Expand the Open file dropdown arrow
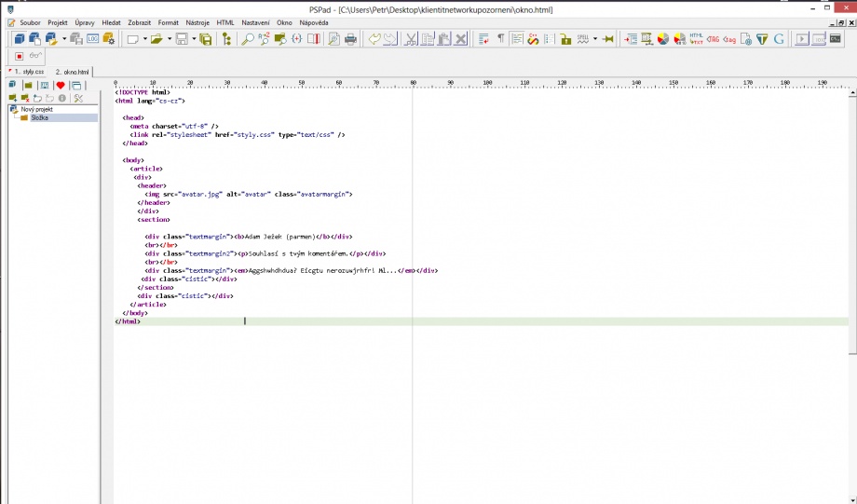 tap(168, 39)
